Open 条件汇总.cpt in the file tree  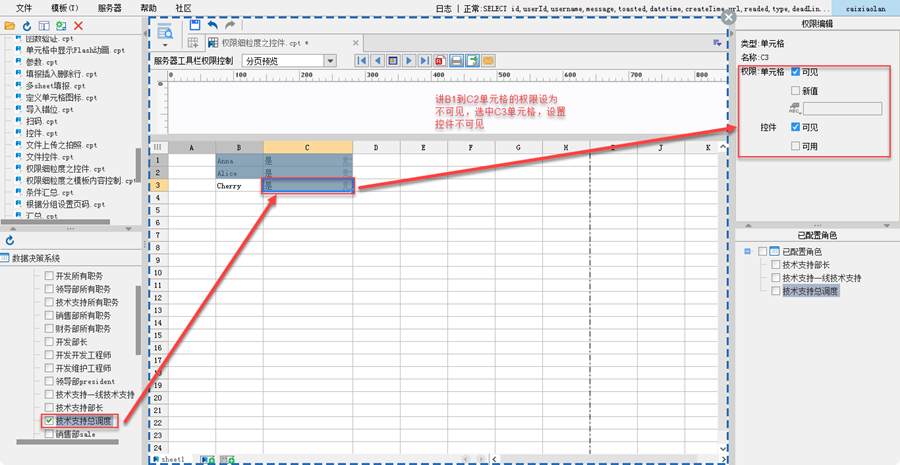pyautogui.click(x=47, y=192)
